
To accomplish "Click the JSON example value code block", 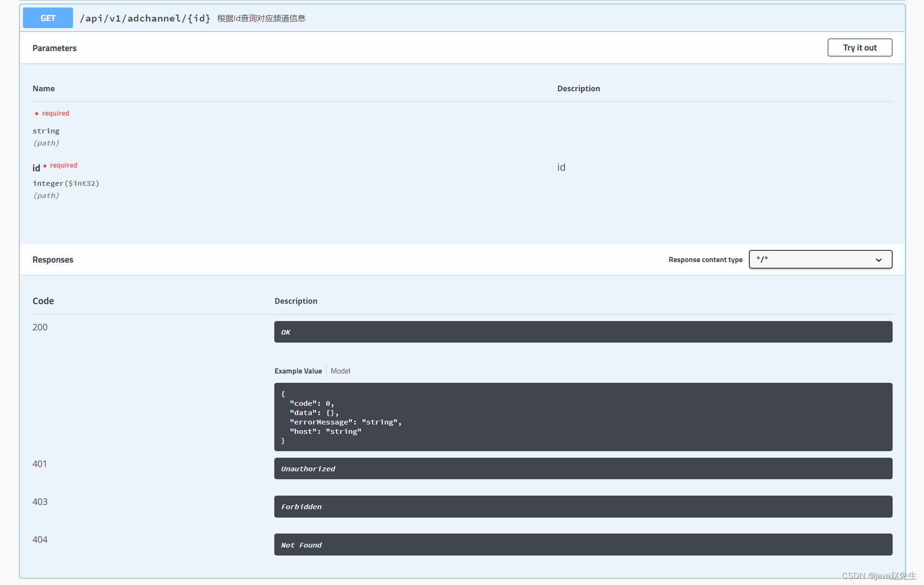I will [x=582, y=417].
